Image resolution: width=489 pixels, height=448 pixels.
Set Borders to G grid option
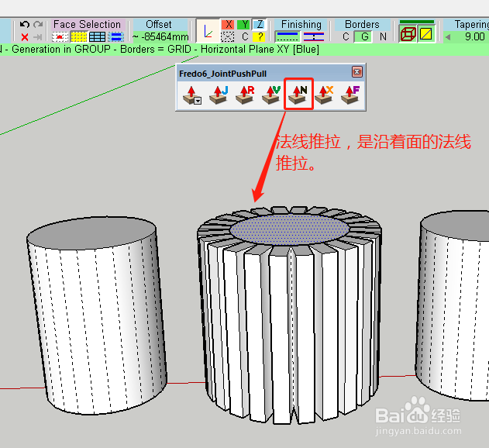click(x=364, y=36)
